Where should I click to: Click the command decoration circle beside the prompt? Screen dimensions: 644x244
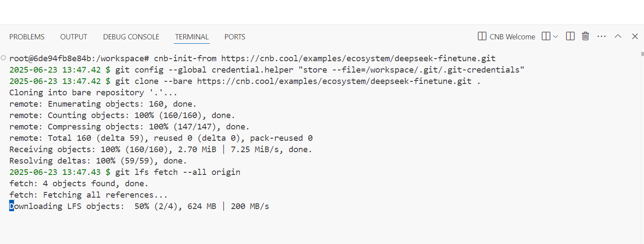(4, 58)
